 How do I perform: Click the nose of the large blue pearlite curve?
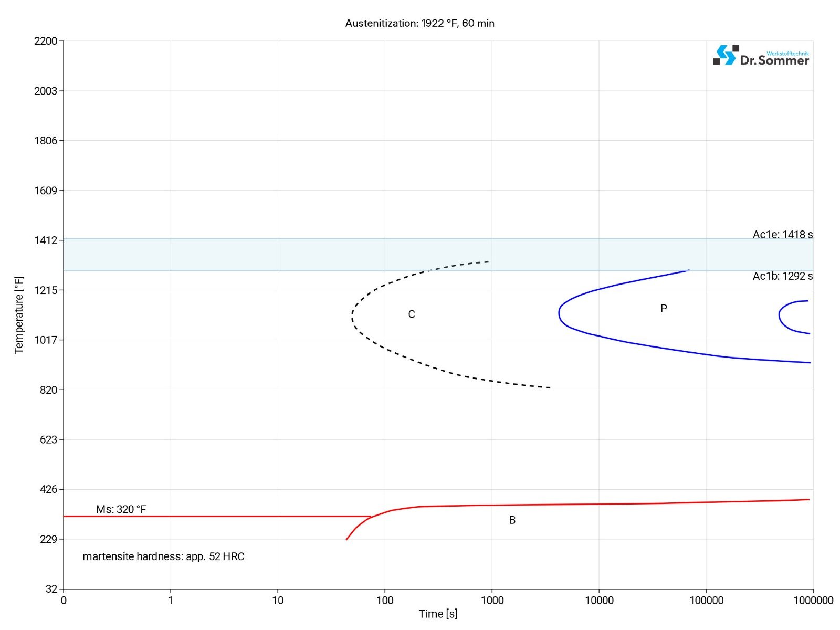click(x=559, y=313)
